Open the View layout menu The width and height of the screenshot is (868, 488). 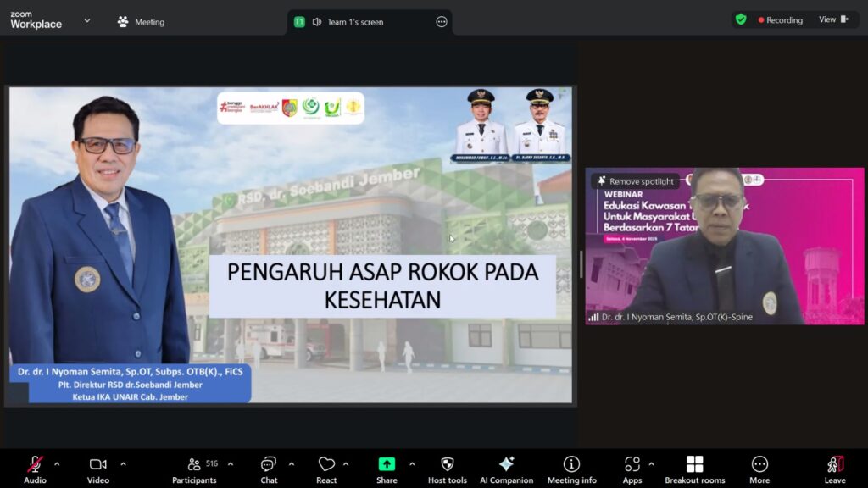point(832,19)
